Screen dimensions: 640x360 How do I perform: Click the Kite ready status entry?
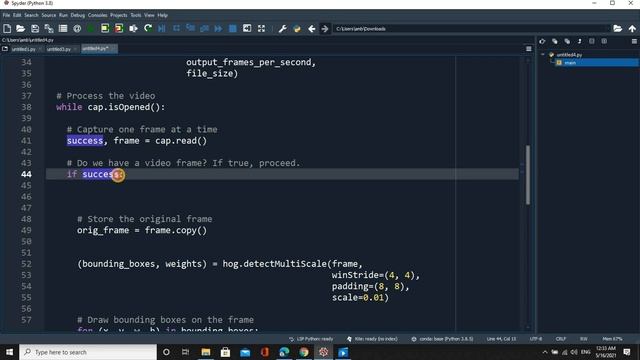point(372,339)
